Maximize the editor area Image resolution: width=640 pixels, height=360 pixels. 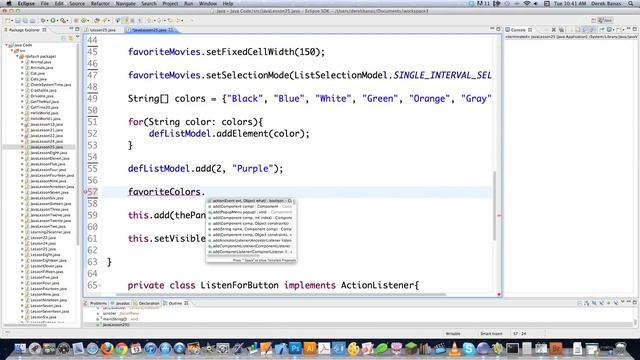498,29
